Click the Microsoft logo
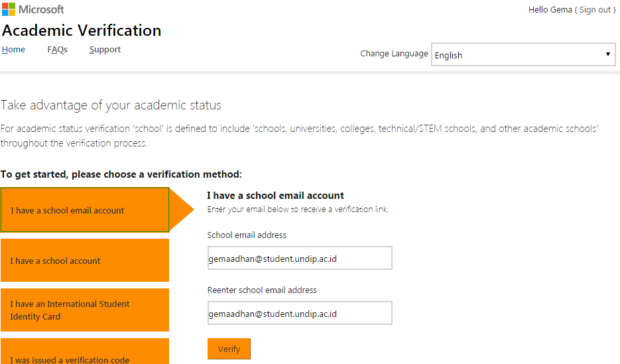This screenshot has height=364, width=620. coord(32,9)
